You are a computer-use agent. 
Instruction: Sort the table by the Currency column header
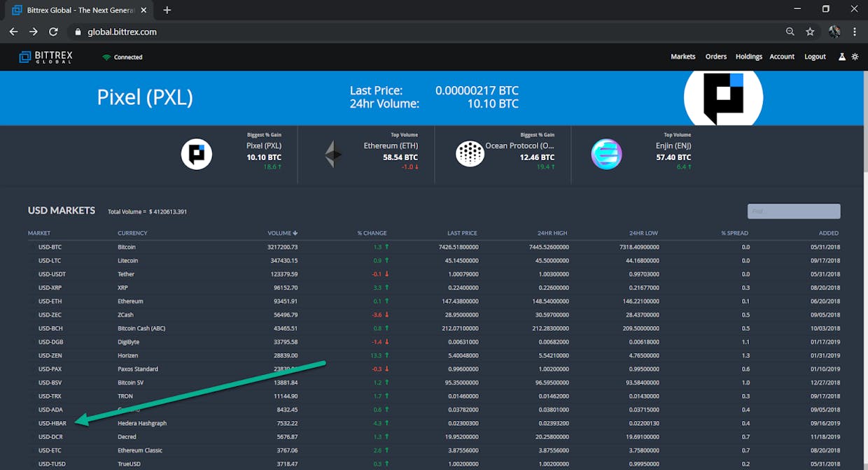[132, 233]
